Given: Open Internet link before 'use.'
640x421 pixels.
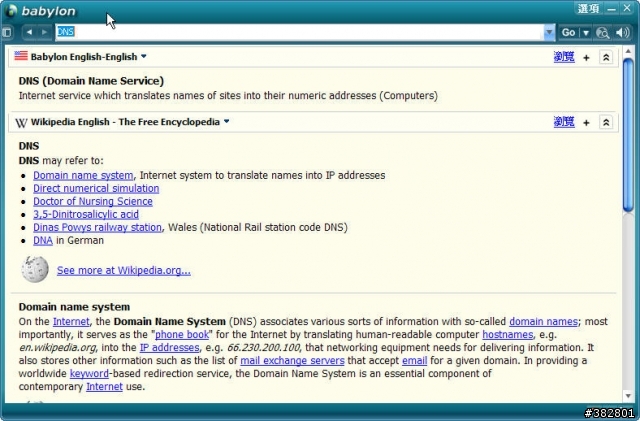Looking at the screenshot, I should [x=104, y=387].
